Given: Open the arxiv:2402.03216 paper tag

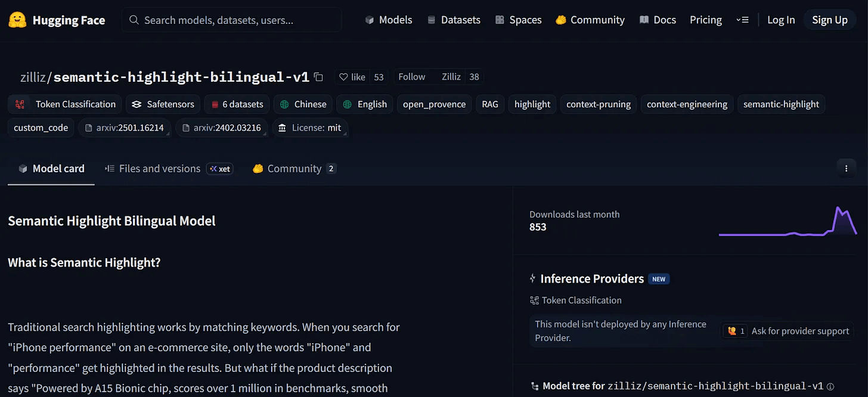Looking at the screenshot, I should pos(222,128).
